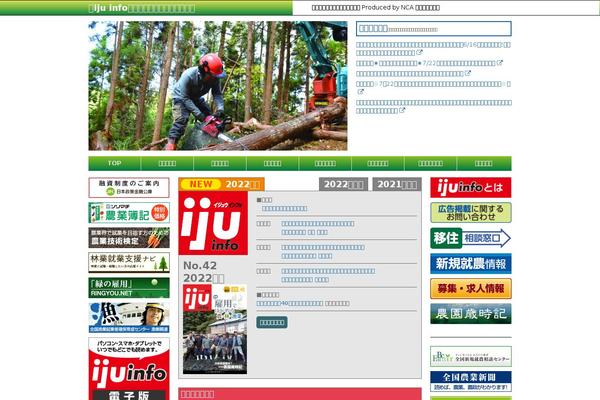
Task: Click the dark teal button below the article list
Action: (x=272, y=322)
